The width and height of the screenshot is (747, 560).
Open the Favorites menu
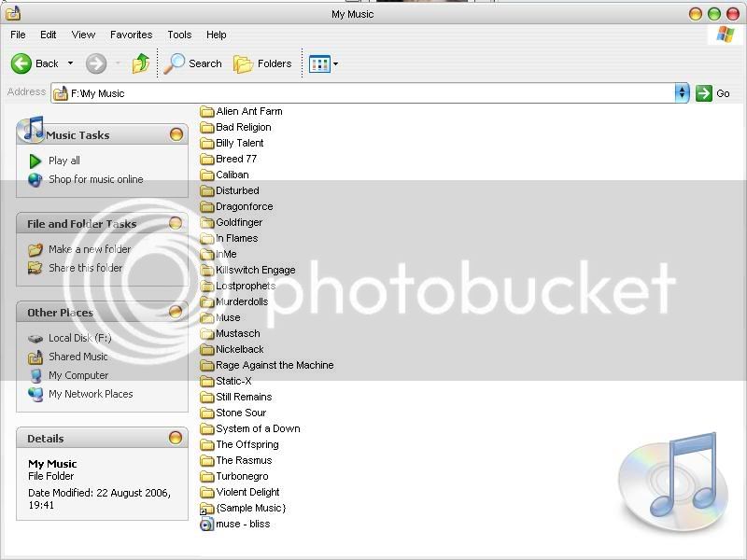131,35
